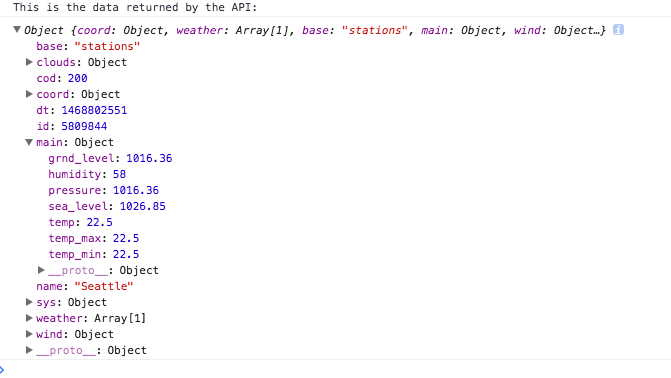Click the blue info icon after Object summary

[618, 30]
